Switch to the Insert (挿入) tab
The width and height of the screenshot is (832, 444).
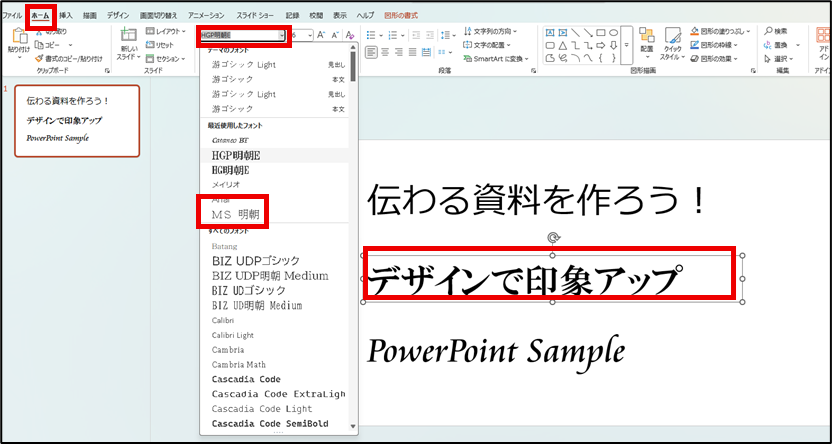point(65,17)
